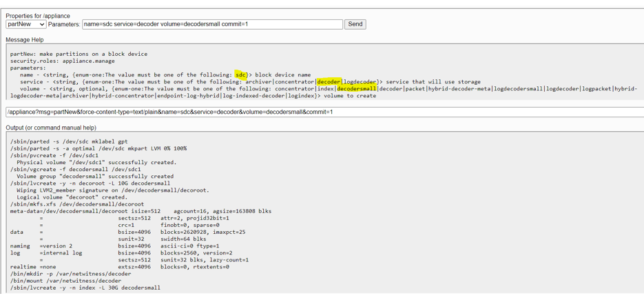Click the 'Parameters:' label
The height and width of the screenshot is (298, 644).
point(64,24)
